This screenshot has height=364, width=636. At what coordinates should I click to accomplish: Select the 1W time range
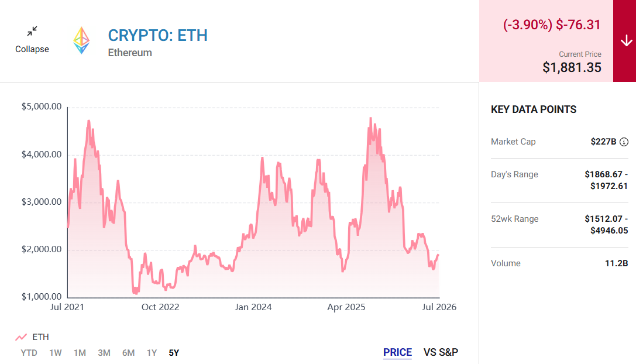click(x=55, y=353)
